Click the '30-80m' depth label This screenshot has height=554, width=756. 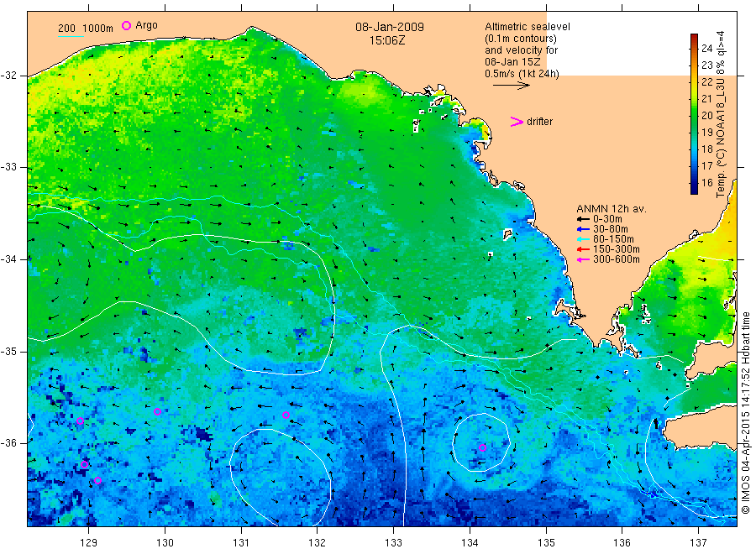click(611, 229)
